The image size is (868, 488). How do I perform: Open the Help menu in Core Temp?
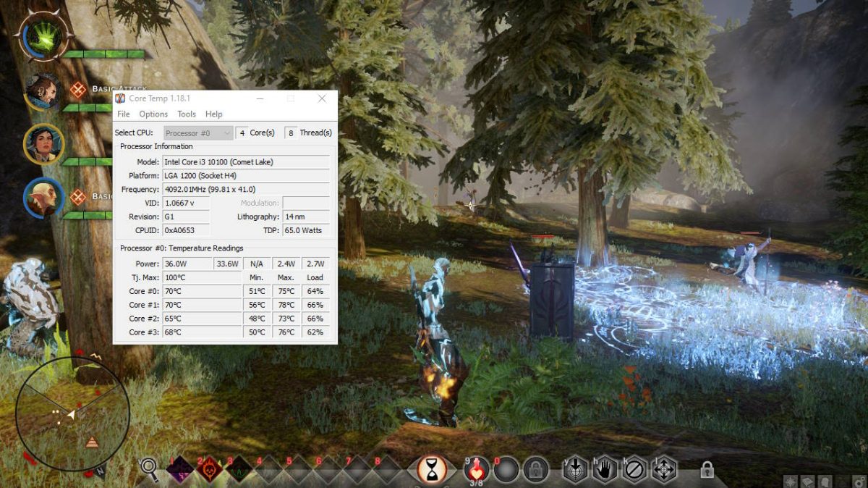[214, 114]
